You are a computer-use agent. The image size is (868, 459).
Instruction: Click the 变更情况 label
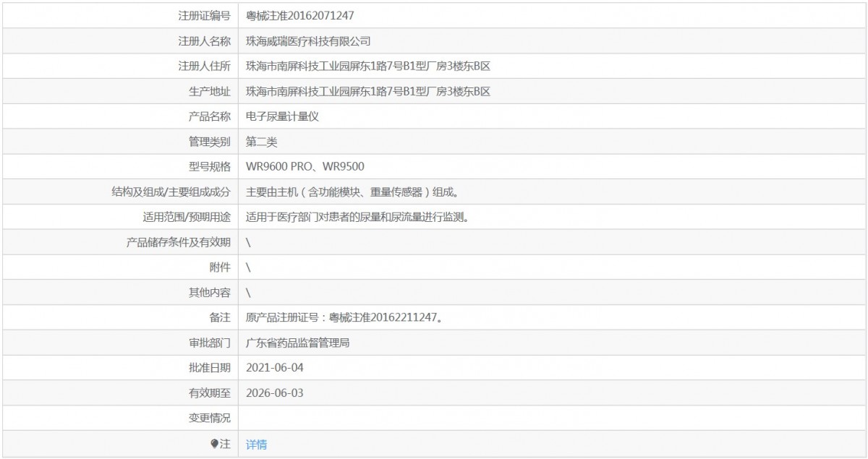[x=209, y=419]
